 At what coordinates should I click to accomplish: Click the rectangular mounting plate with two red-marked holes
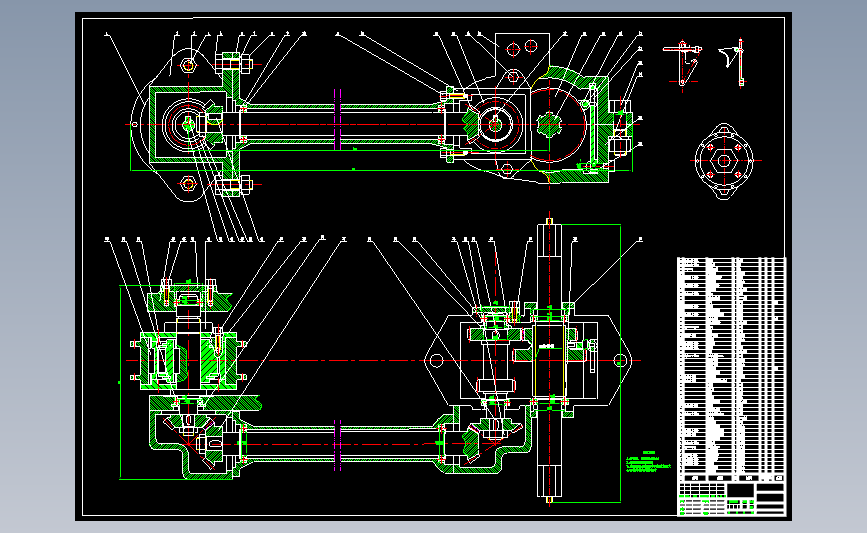click(522, 55)
